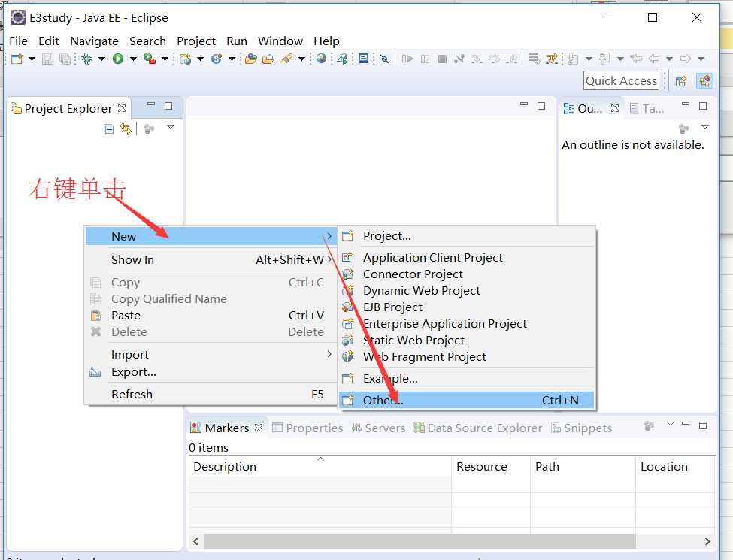
Task: Open the Debug dropdown arrow
Action: coord(101,59)
